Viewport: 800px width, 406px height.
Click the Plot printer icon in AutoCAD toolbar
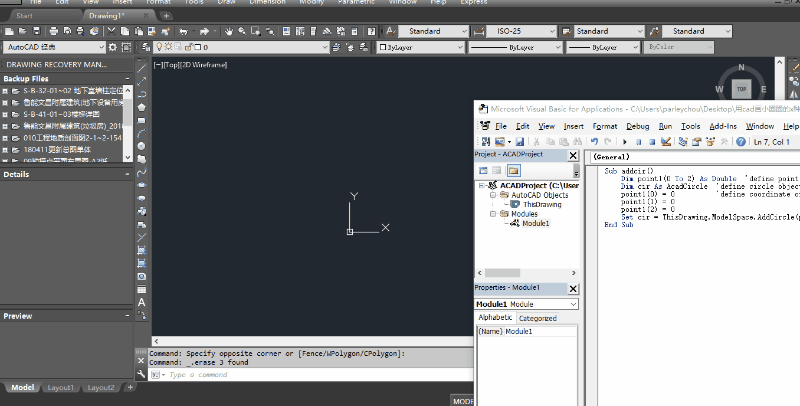[54, 32]
